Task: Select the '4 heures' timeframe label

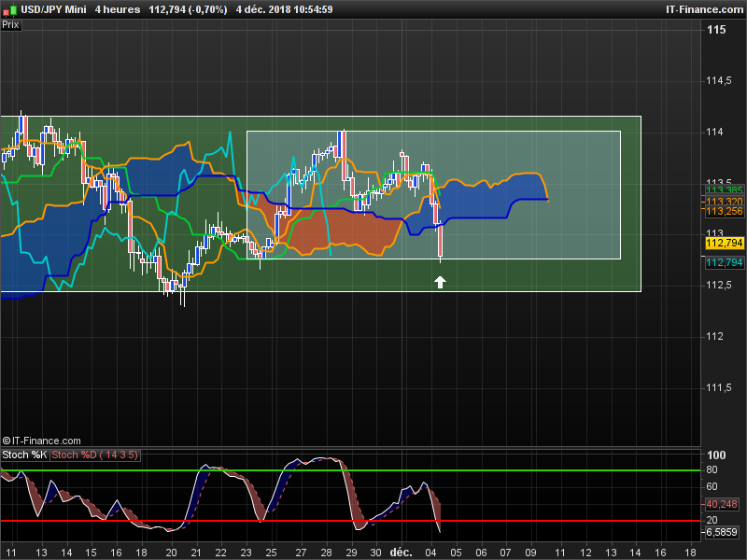Action: click(118, 9)
